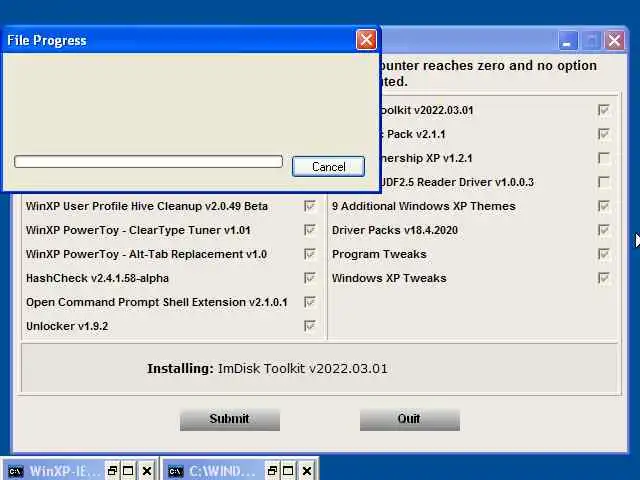Close the minimized C:\WIND window
This screenshot has height=480, width=640.
pos(307,471)
